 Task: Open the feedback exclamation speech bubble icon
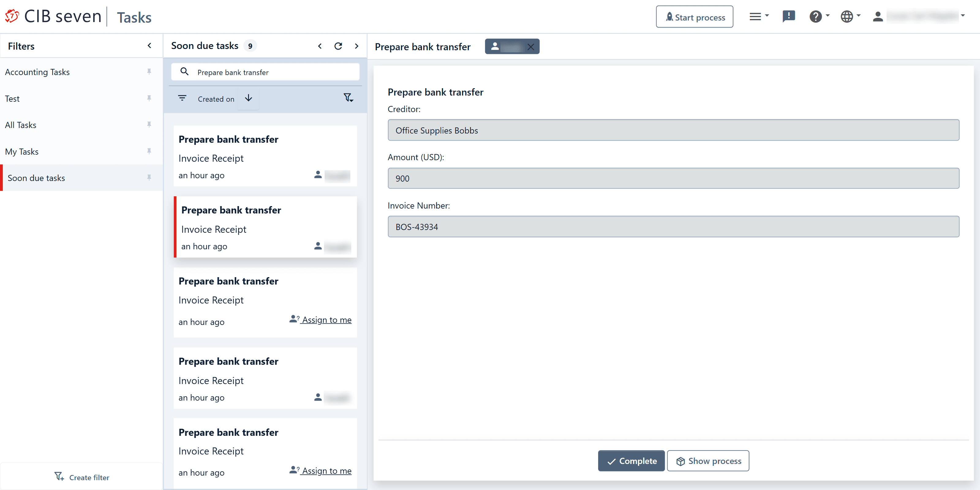788,16
